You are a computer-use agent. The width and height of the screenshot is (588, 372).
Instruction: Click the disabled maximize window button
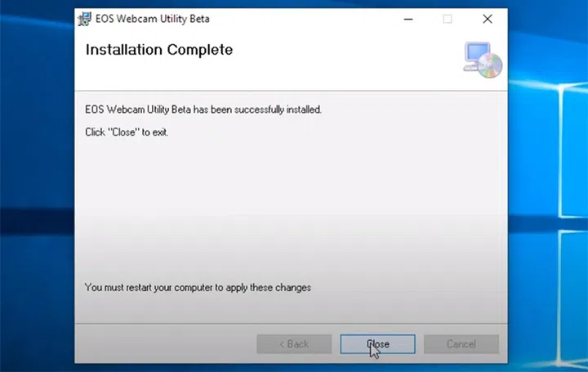[448, 19]
